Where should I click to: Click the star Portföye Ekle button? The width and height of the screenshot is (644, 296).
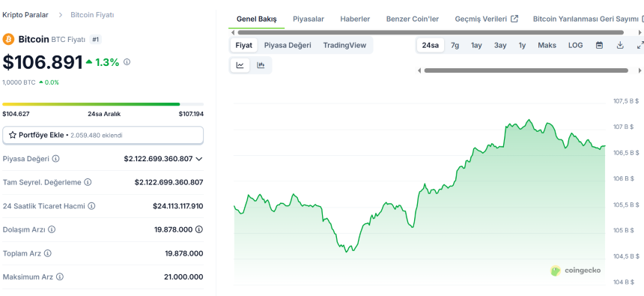click(x=103, y=135)
